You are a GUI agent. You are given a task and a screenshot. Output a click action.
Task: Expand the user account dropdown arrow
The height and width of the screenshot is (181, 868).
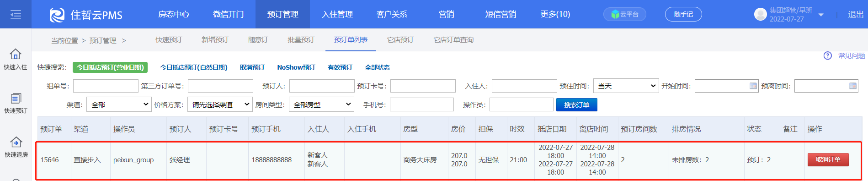[x=821, y=15]
